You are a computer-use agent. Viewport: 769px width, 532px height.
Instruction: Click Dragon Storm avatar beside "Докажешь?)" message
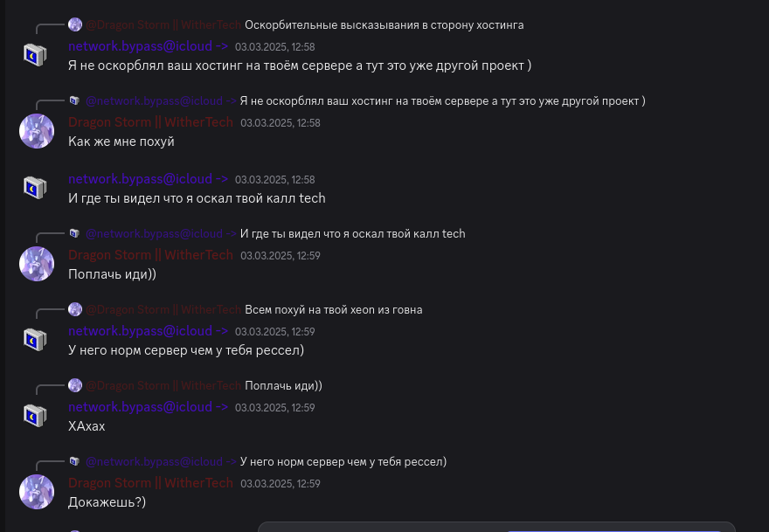37,492
